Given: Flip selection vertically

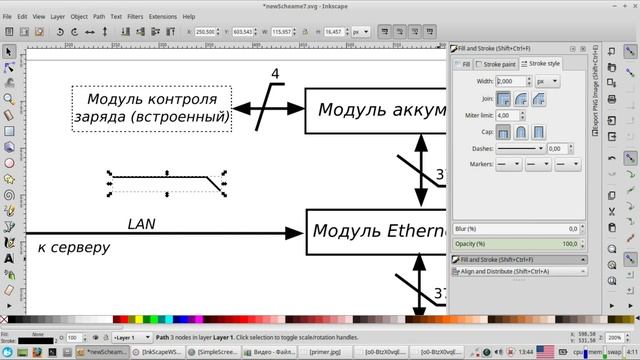Looking at the screenshot, I should pyautogui.click(x=105, y=32).
